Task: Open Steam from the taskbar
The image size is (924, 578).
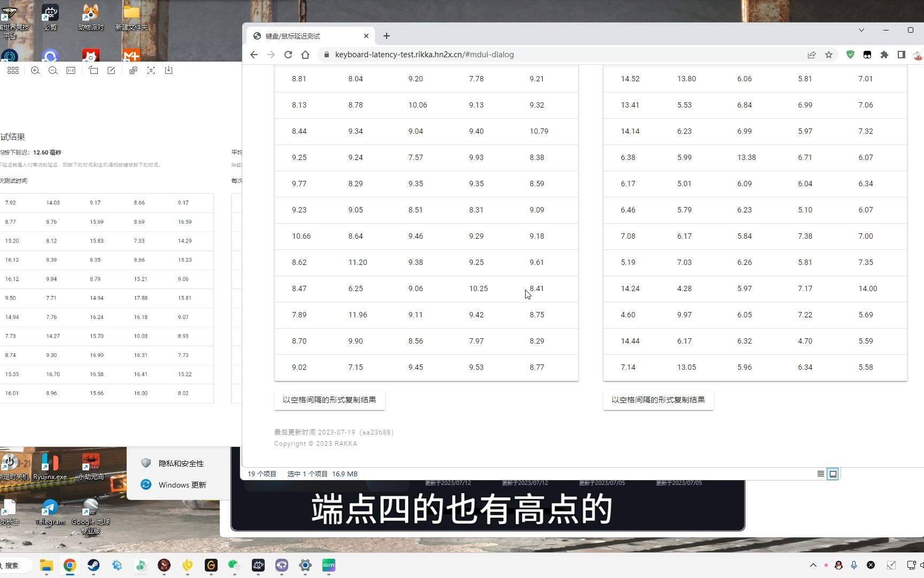Action: (x=93, y=565)
